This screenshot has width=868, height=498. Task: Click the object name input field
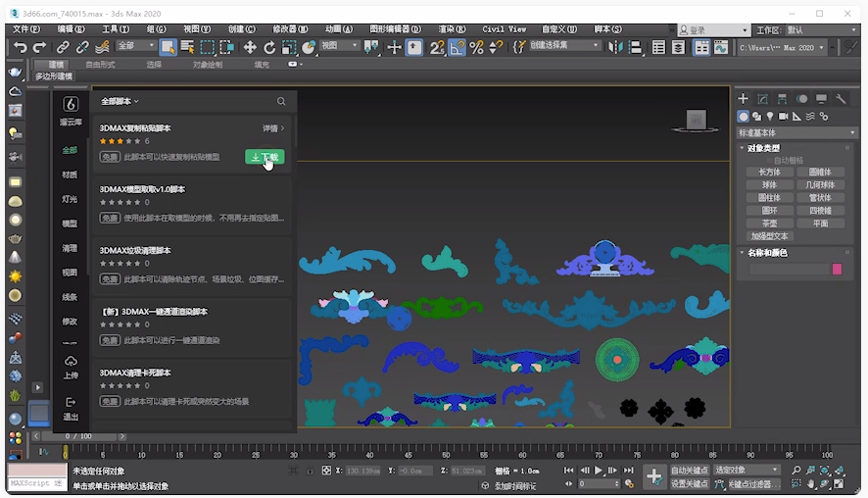click(x=789, y=270)
